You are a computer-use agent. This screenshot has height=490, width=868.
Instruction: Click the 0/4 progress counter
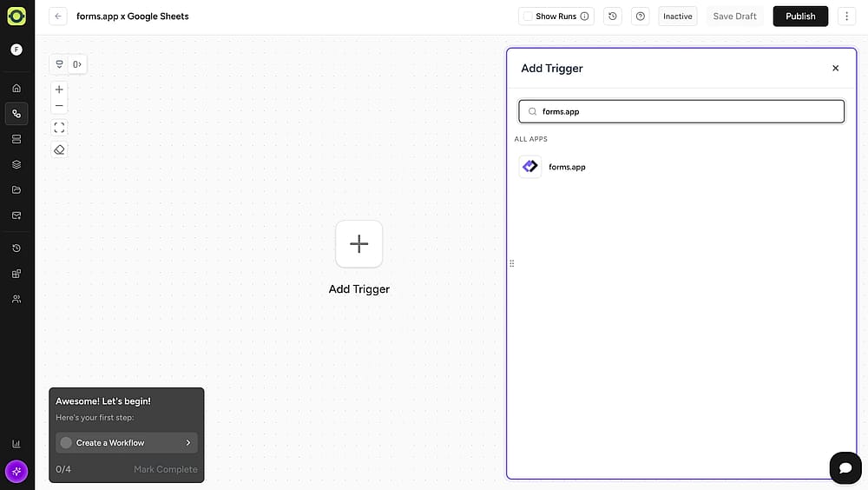[63, 469]
